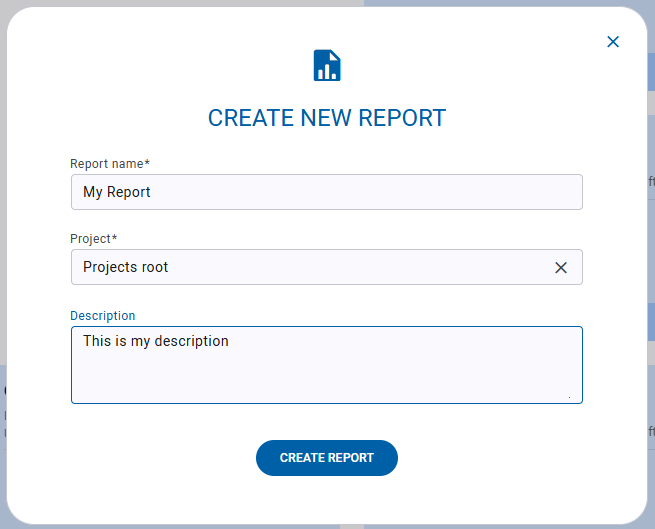Click the asterisk beside Project label
The image size is (655, 529).
115,238
